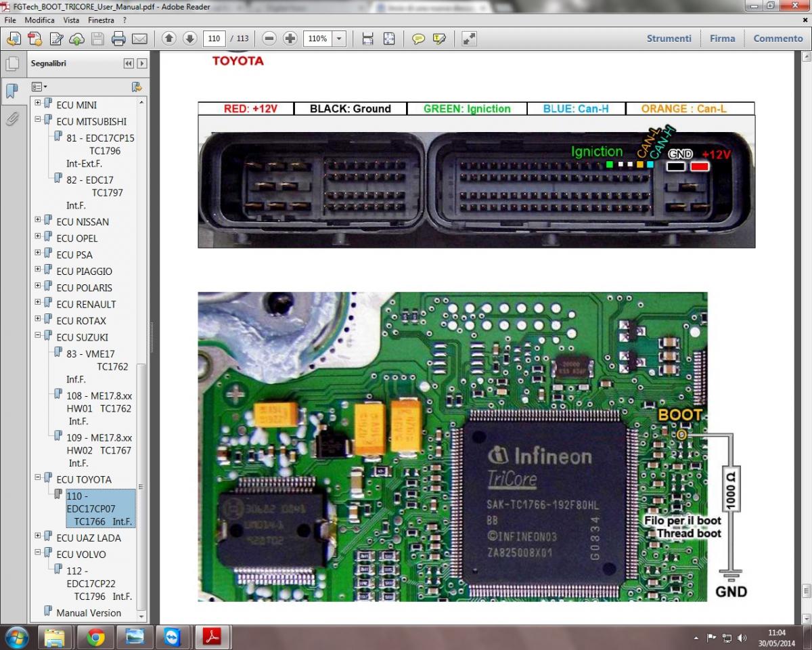Collapse the ECU SUZUKI bookmark

pyautogui.click(x=38, y=337)
